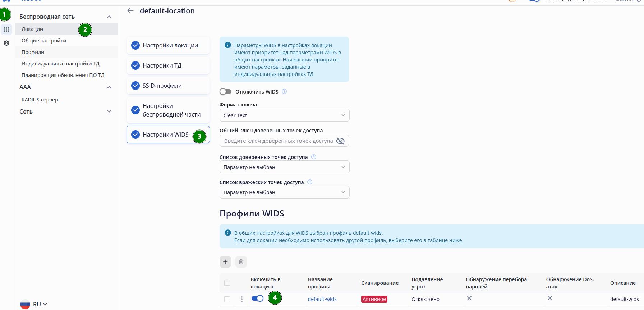Image resolution: width=644 pixels, height=310 pixels.
Task: Open the Формат ключа dropdown
Action: (x=284, y=115)
